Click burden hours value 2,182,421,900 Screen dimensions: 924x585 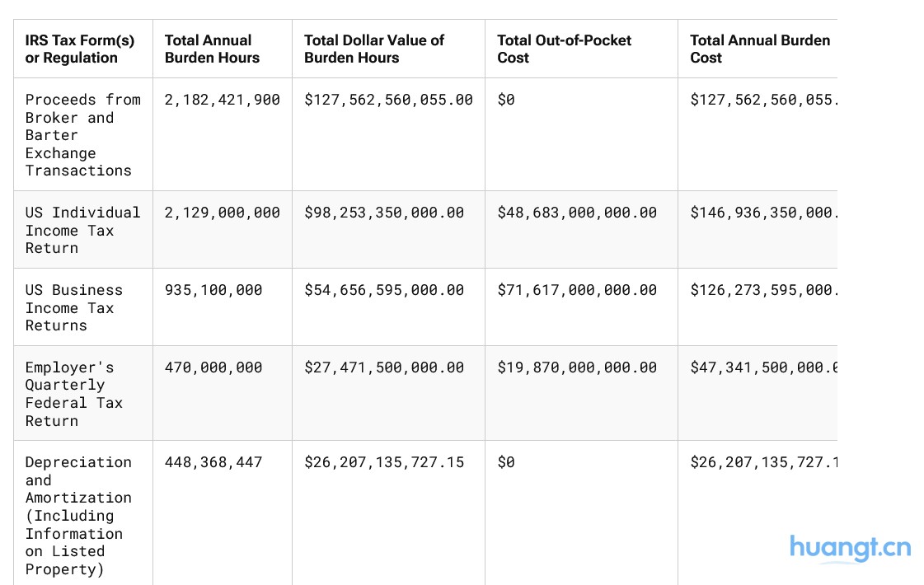point(222,100)
